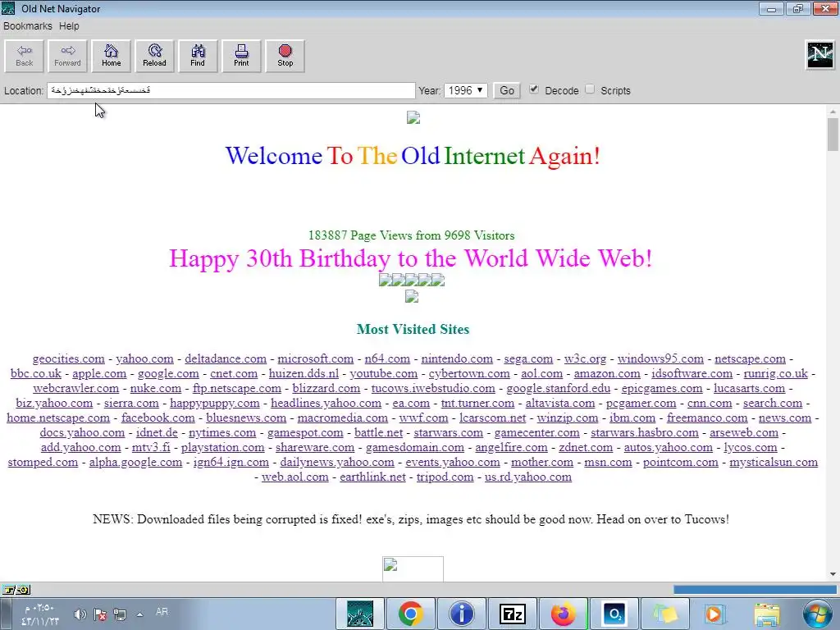This screenshot has height=630, width=840.
Task: Open the earthlink.net link
Action: tap(372, 477)
